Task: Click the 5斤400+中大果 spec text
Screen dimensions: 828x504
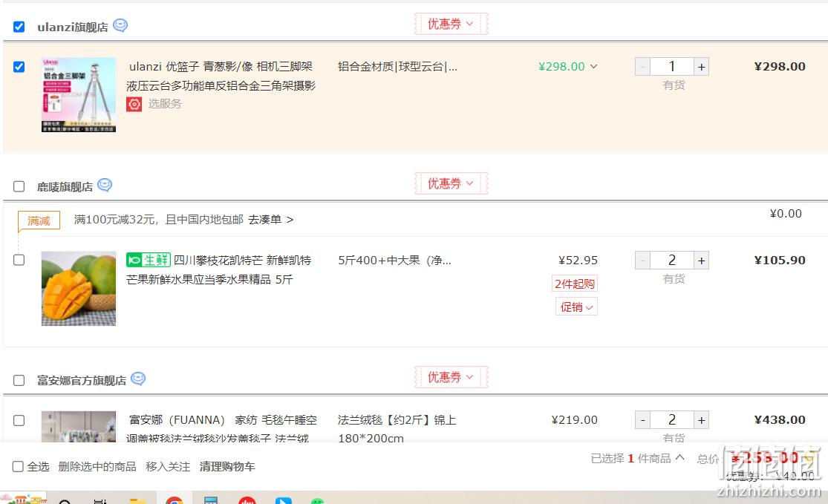Action: coord(394,261)
